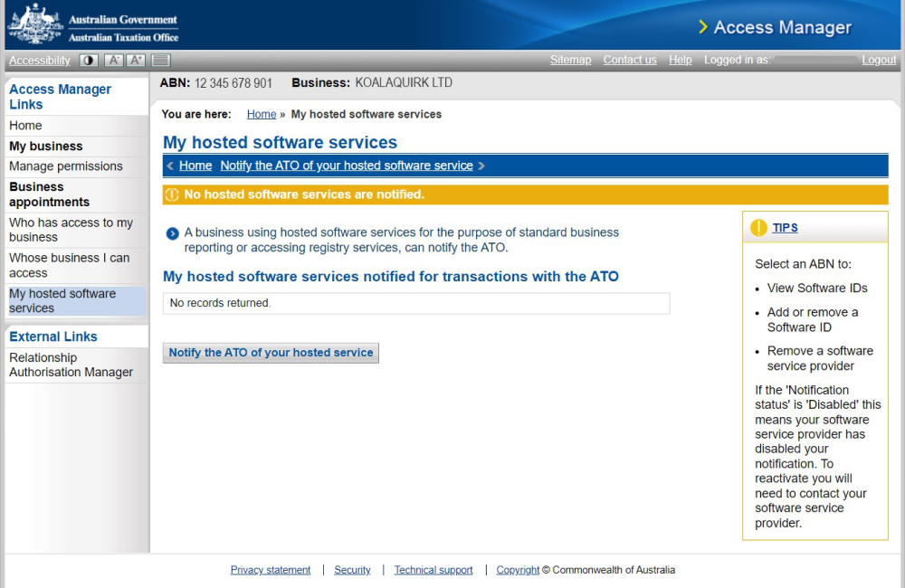Click 'No hosted software services are notified.' message

[x=304, y=195]
